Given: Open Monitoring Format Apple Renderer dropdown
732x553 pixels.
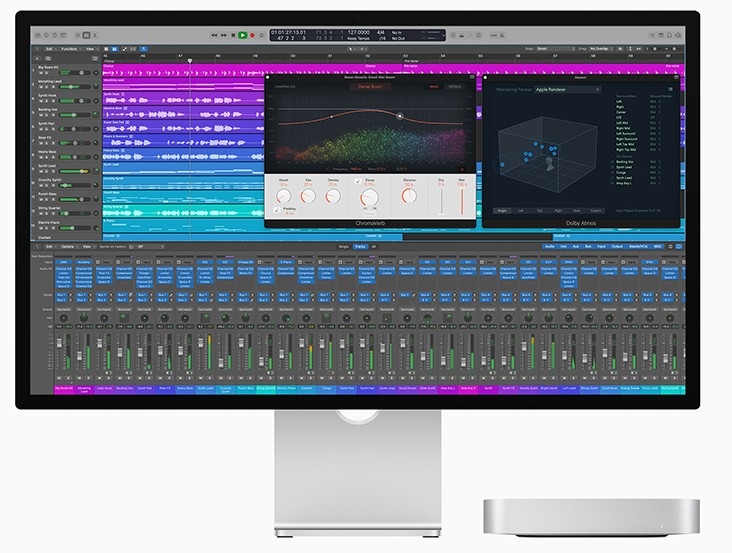Looking at the screenshot, I should (567, 89).
